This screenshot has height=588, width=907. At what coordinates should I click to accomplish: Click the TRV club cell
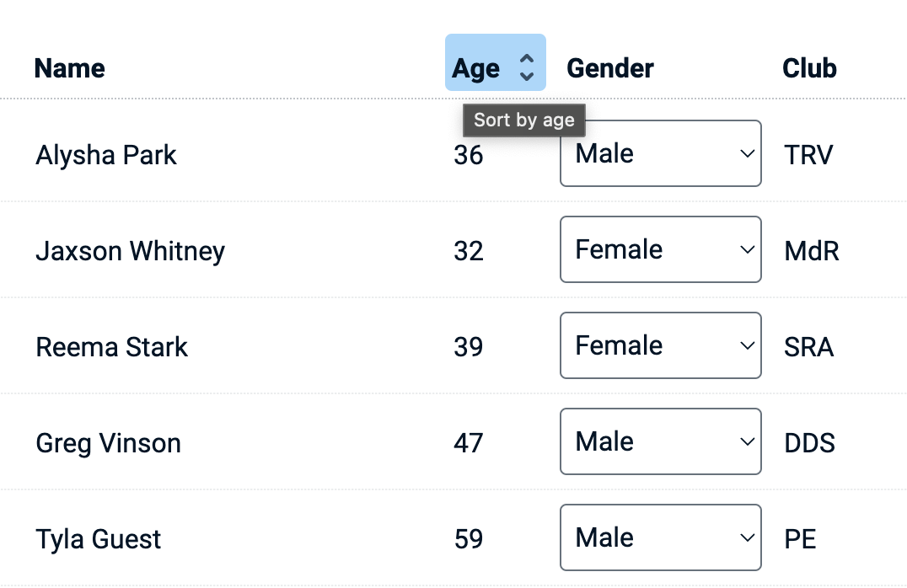(x=808, y=155)
